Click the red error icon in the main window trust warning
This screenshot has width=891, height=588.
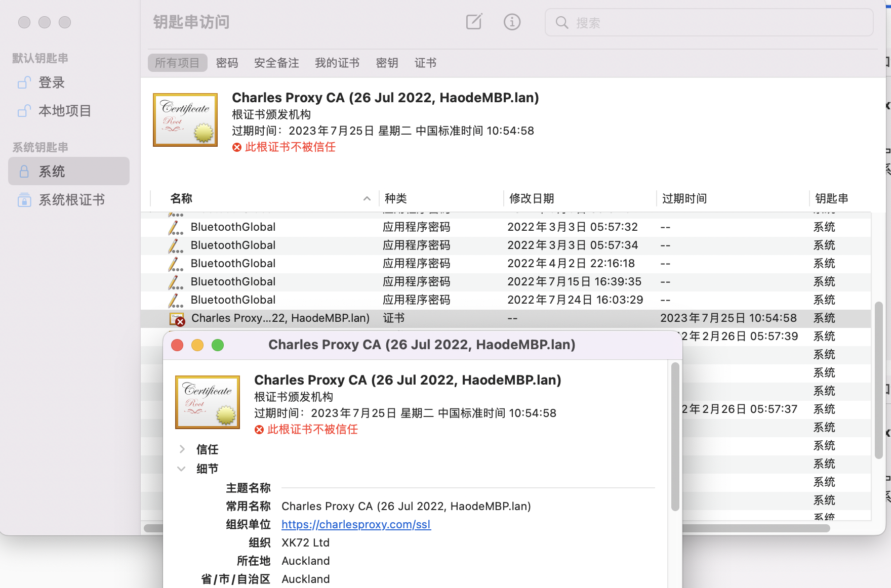tap(237, 147)
